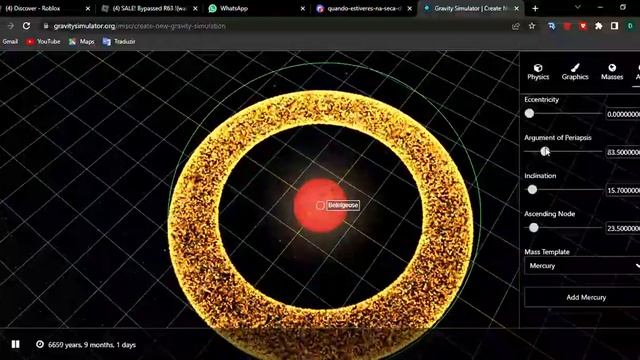
Task: Pause the gravity simulation
Action: [16, 344]
